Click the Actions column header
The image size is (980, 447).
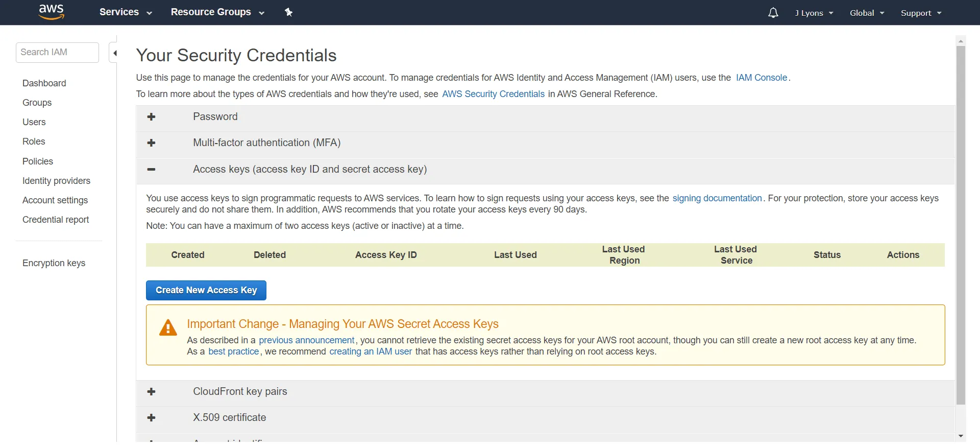(x=903, y=255)
